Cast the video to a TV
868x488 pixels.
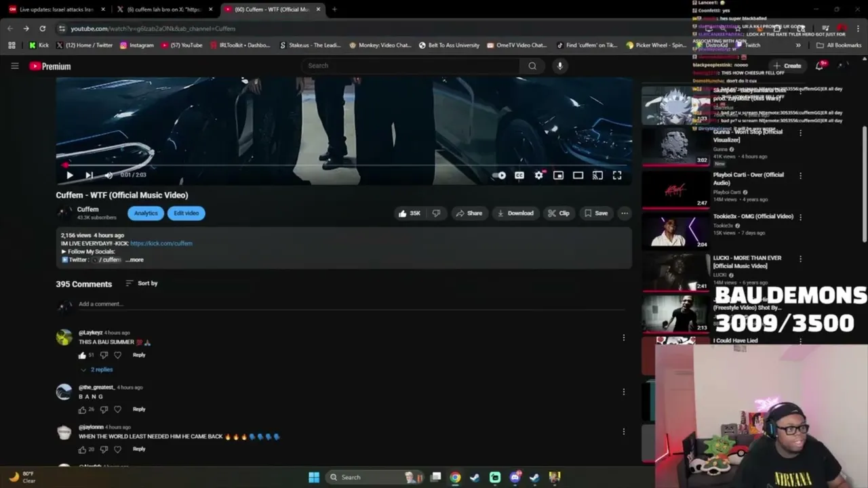pos(597,175)
